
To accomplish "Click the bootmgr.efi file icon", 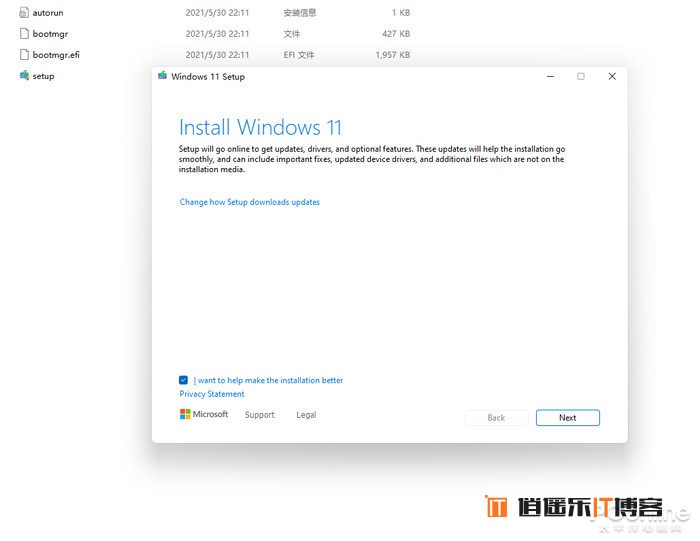I will pos(24,54).
